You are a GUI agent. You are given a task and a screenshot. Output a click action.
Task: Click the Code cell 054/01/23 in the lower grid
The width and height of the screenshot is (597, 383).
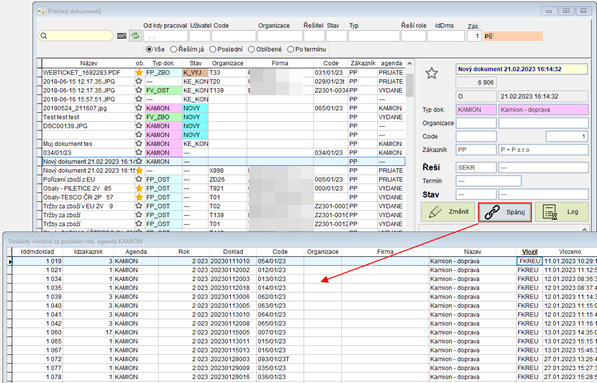(280, 261)
